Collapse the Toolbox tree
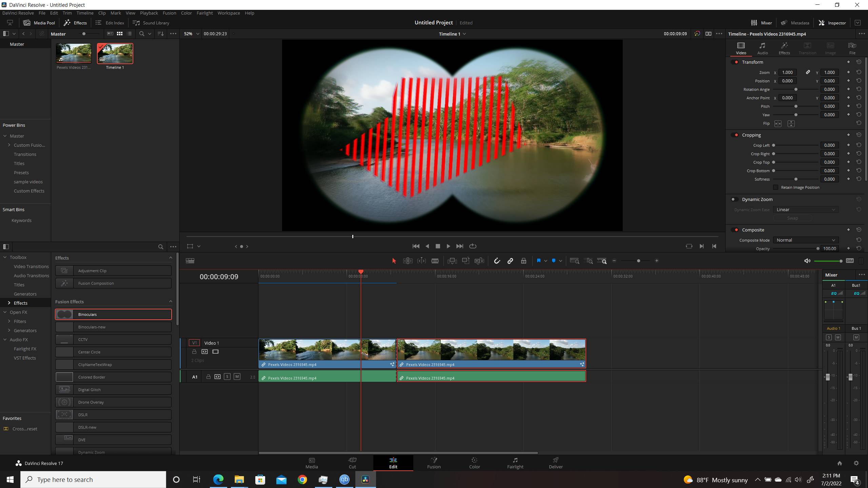The height and width of the screenshot is (488, 868). (5, 257)
